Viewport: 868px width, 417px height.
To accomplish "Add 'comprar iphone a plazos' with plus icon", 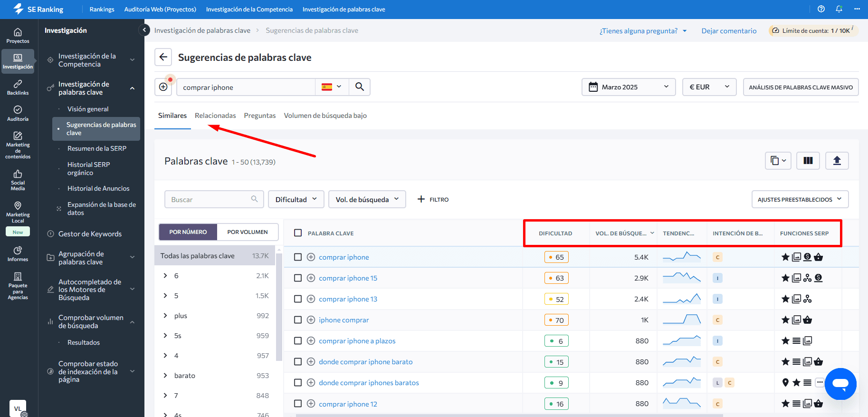I will [311, 341].
